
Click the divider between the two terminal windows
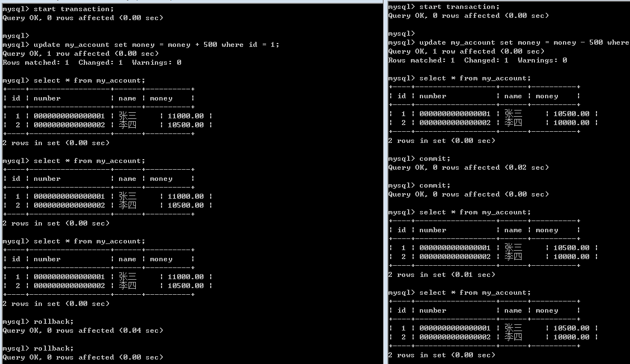tap(385, 182)
